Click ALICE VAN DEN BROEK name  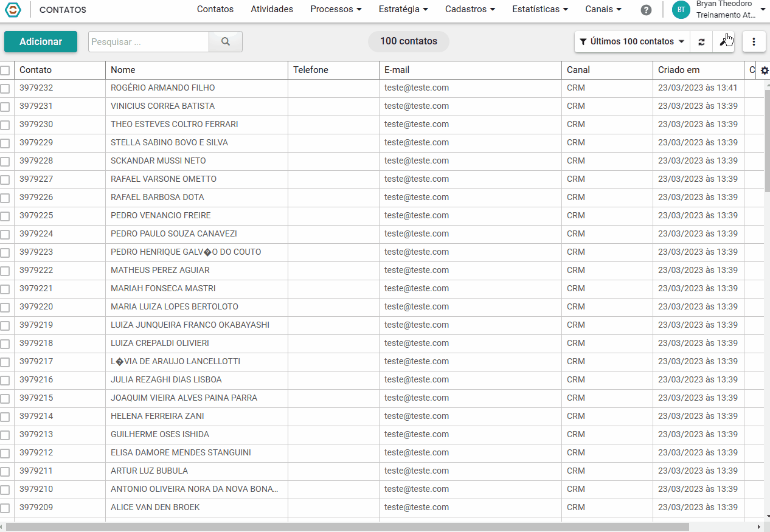pos(155,507)
